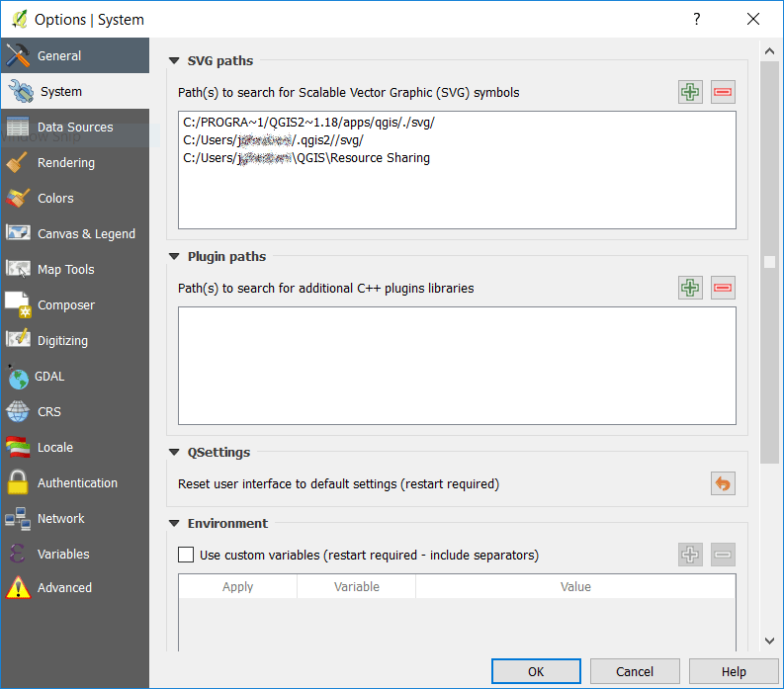Switch to the Rendering tab label

click(66, 162)
